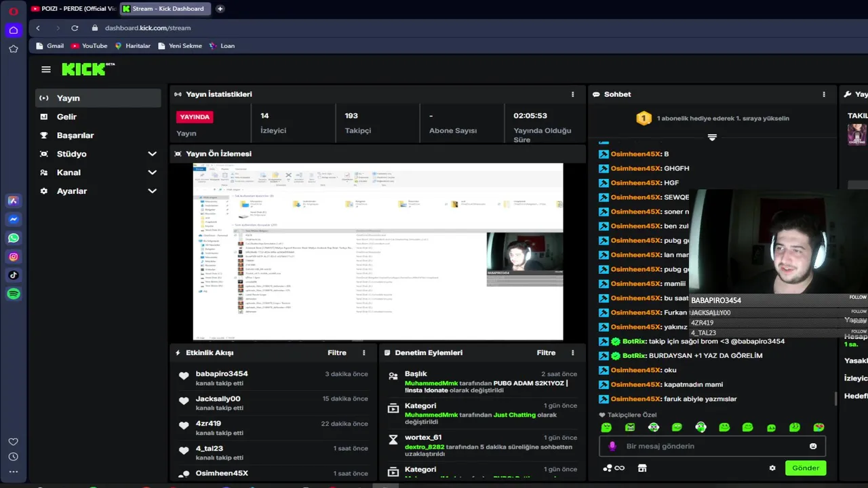868x488 pixels.
Task: Open WhatsApp in the Opera sidebar
Action: click(13, 238)
